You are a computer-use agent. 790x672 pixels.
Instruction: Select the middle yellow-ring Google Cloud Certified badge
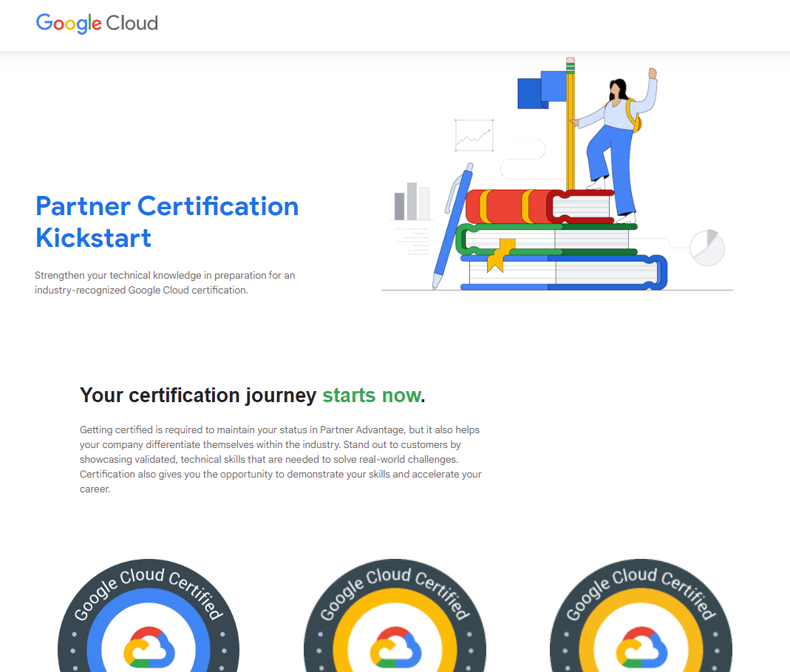tap(395, 616)
